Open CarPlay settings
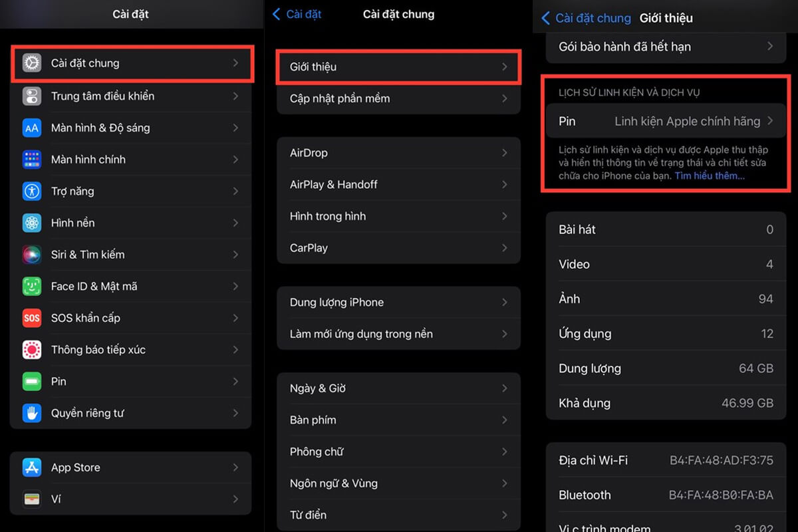This screenshot has width=798, height=532. [x=398, y=248]
